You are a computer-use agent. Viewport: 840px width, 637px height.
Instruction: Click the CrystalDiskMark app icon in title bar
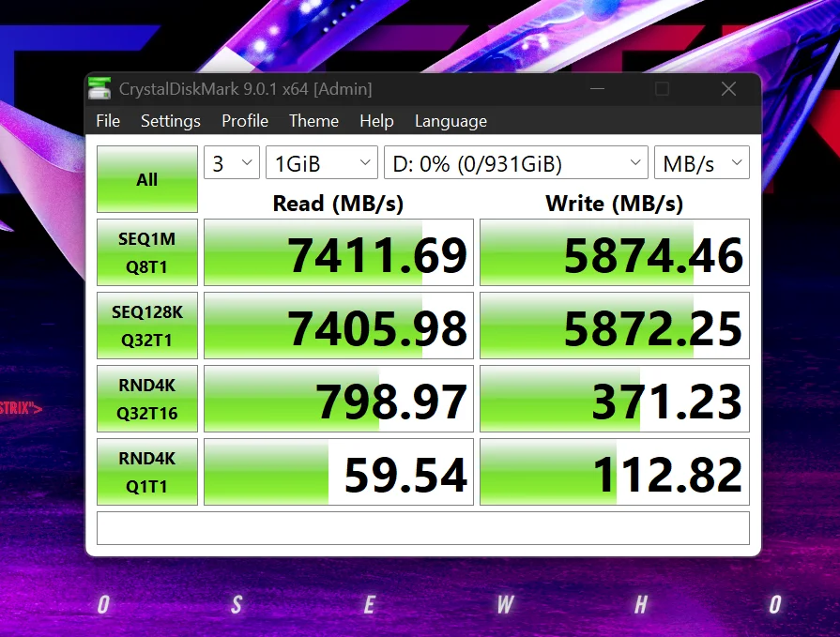tap(99, 88)
